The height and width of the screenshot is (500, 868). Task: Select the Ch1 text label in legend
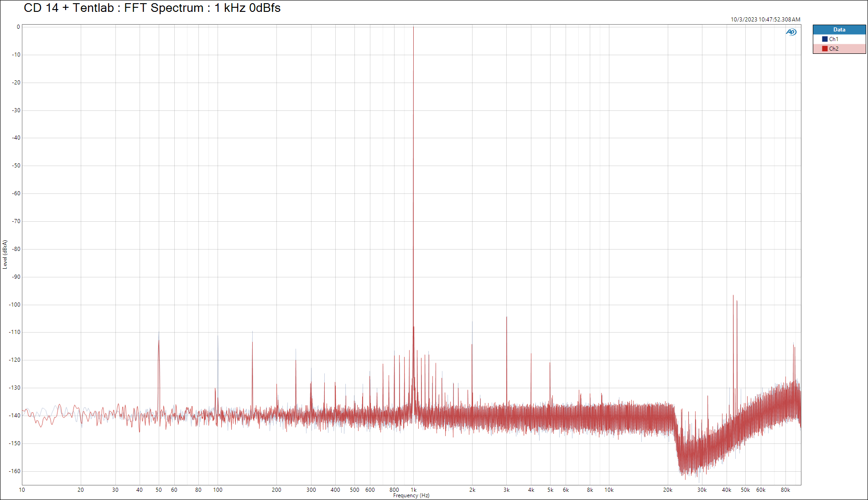[833, 39]
